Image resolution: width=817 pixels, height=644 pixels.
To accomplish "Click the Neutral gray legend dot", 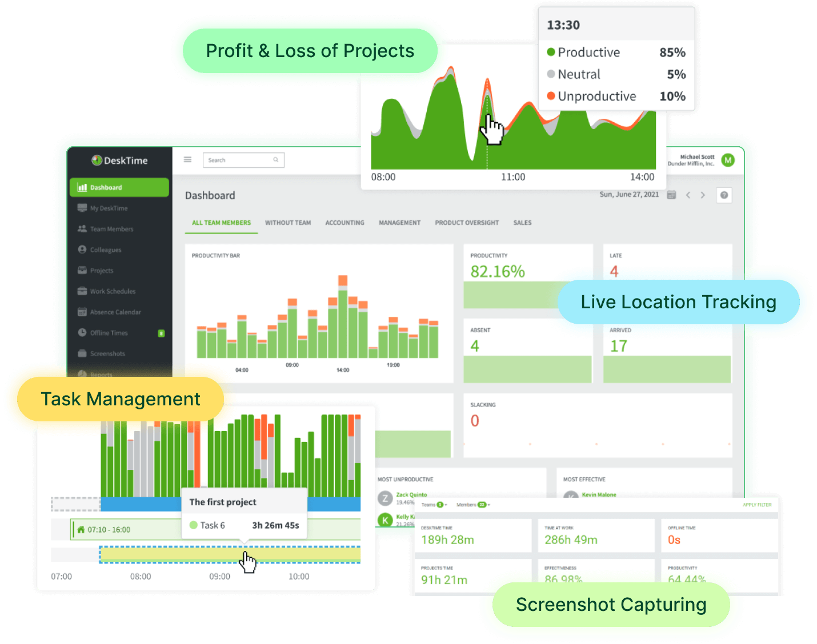I will 551,74.
